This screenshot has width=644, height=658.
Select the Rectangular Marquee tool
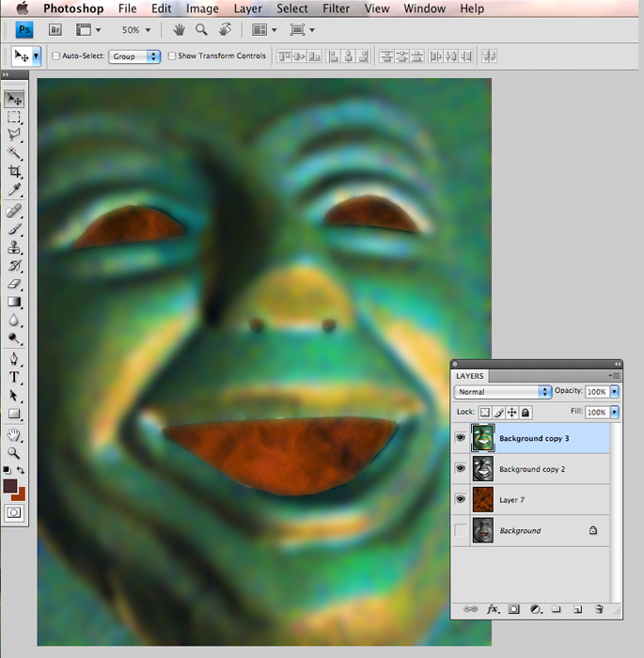coord(14,117)
